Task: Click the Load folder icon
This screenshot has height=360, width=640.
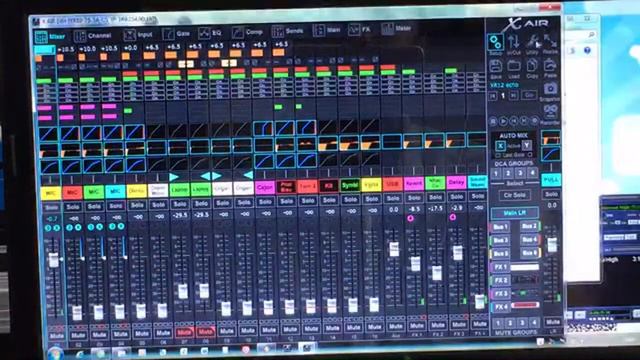Action: [513, 67]
